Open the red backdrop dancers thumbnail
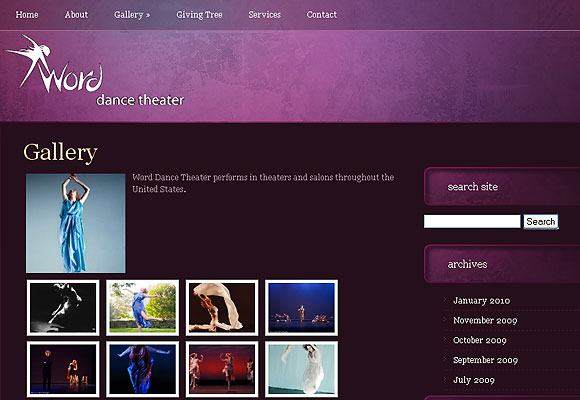Image resolution: width=580 pixels, height=400 pixels. click(x=222, y=369)
